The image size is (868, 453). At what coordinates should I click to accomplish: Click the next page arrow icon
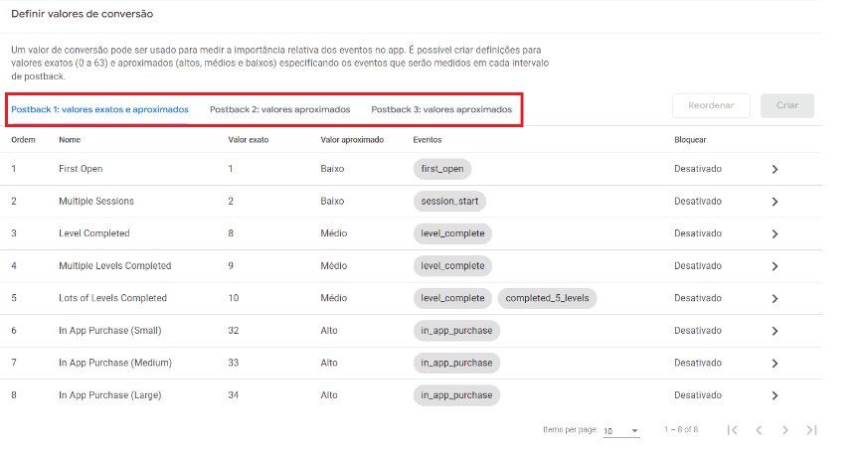(x=785, y=430)
